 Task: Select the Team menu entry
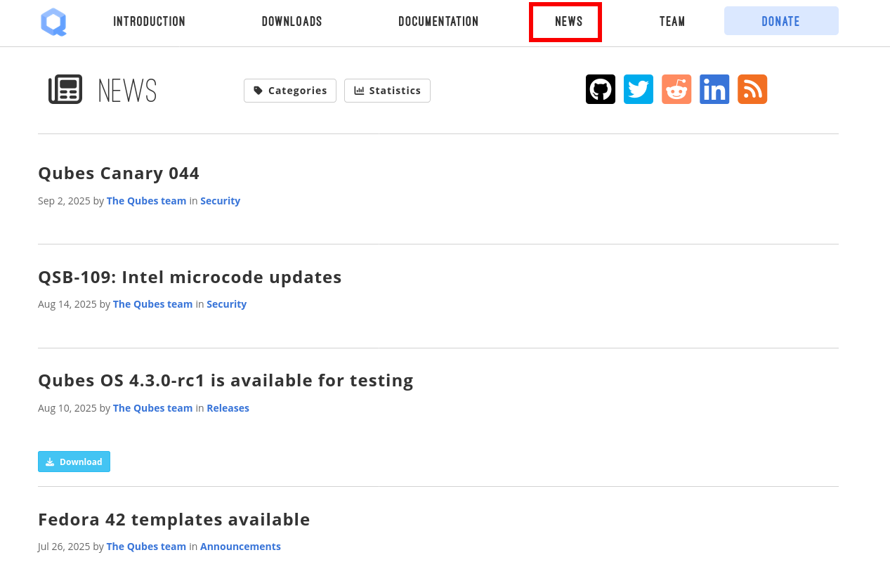(672, 21)
